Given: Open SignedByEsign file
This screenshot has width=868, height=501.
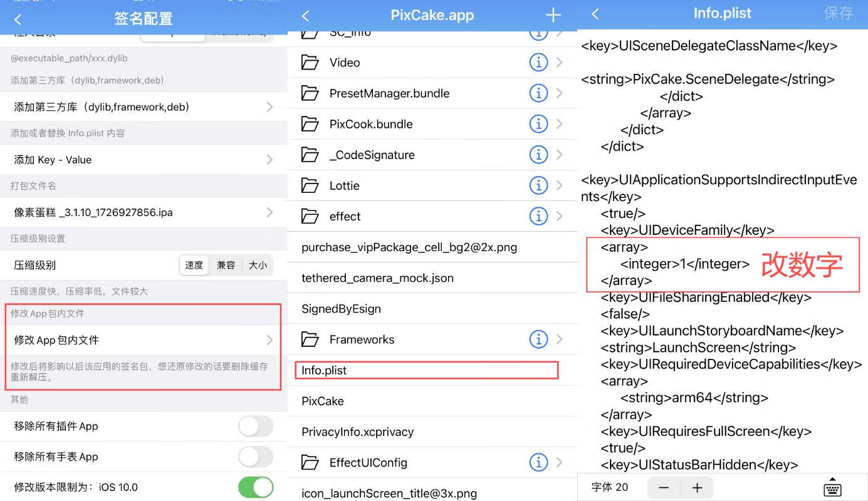Looking at the screenshot, I should click(x=432, y=309).
